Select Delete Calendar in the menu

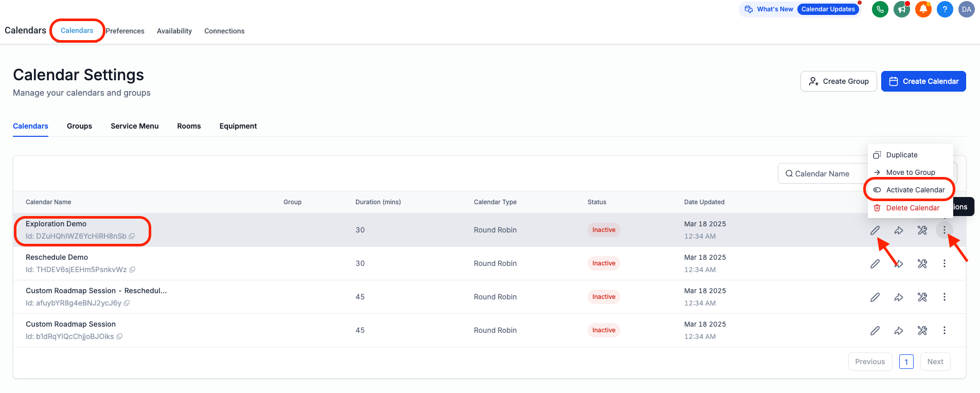912,208
